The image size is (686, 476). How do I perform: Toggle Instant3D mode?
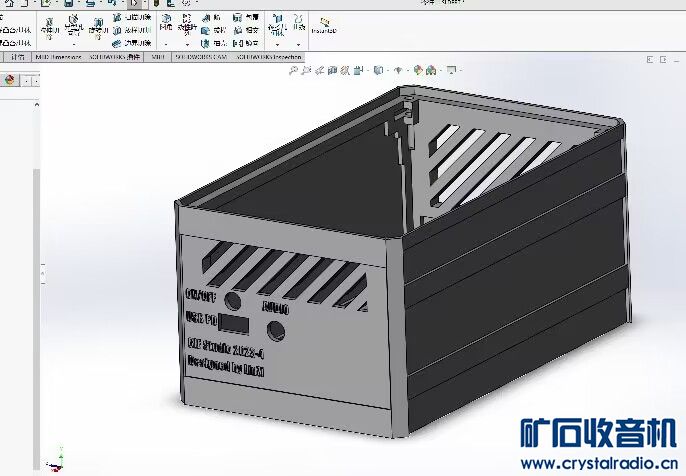coord(324,26)
